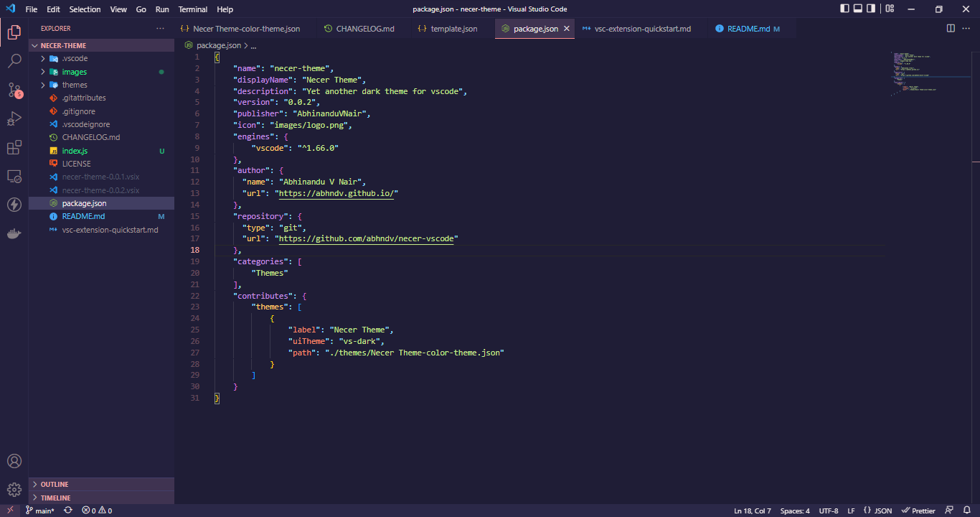The image size is (980, 517).
Task: Open the github.com/abhndv/necer-vscode link
Action: (x=368, y=238)
